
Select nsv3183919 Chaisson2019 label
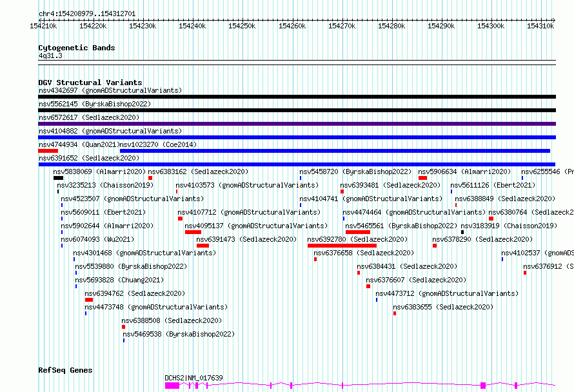[x=510, y=226]
